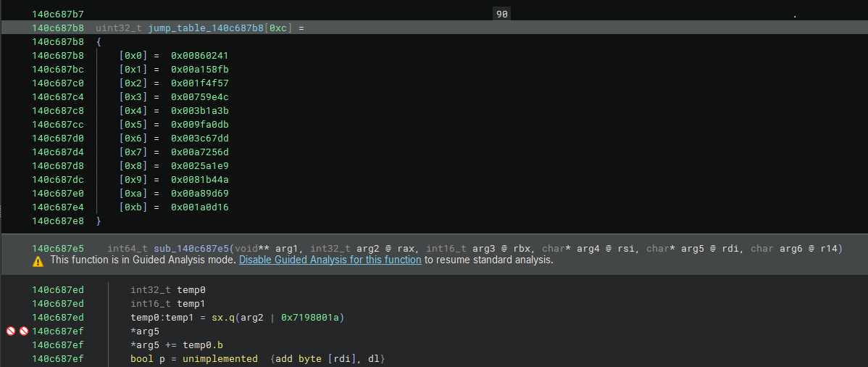Click the first red prohibited tag icon

tap(11, 331)
